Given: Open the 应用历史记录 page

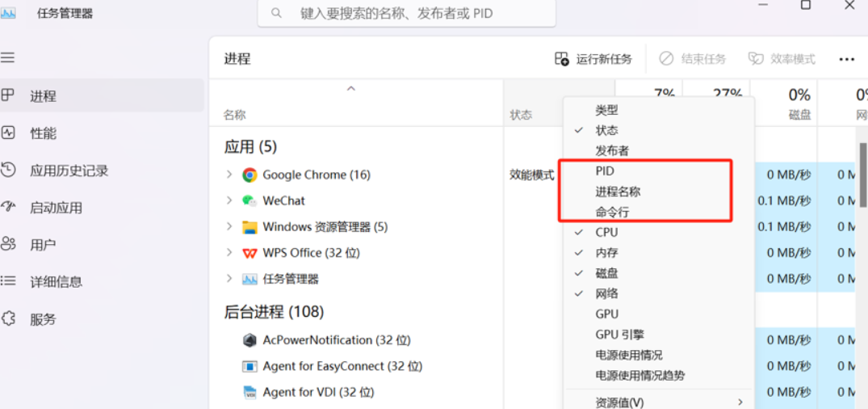Looking at the screenshot, I should pos(103,171).
